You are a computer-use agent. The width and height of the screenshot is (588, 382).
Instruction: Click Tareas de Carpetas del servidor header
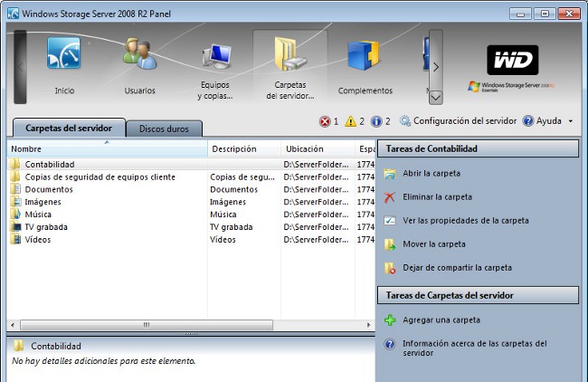pyautogui.click(x=479, y=295)
